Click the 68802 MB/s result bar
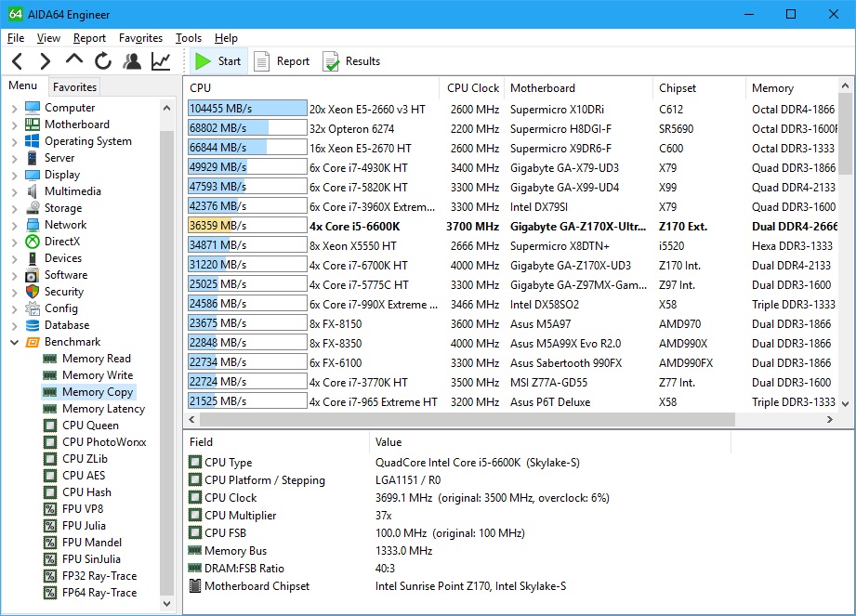This screenshot has height=616, width=856. click(x=247, y=128)
